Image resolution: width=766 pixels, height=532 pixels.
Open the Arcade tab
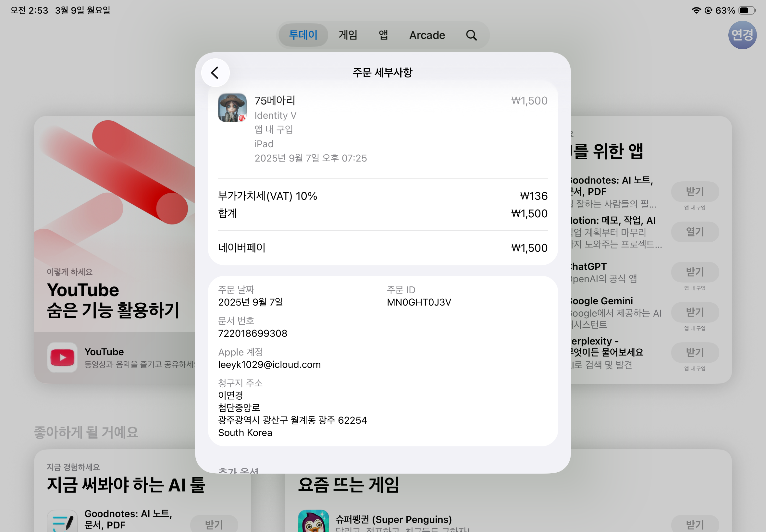click(x=427, y=35)
